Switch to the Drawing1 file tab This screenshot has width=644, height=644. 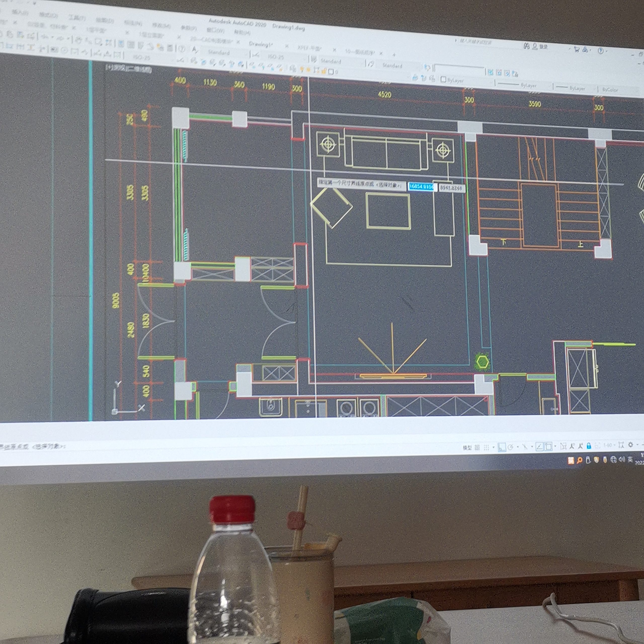(261, 44)
